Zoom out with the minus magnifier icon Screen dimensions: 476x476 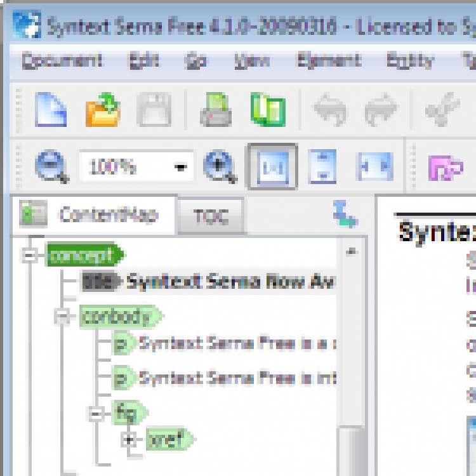(x=51, y=167)
